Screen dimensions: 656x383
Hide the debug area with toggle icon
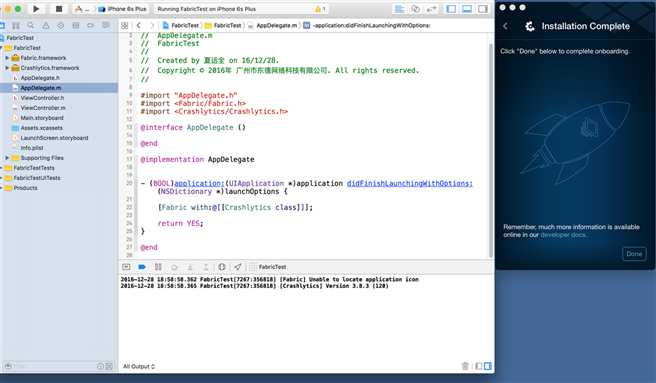point(126,267)
